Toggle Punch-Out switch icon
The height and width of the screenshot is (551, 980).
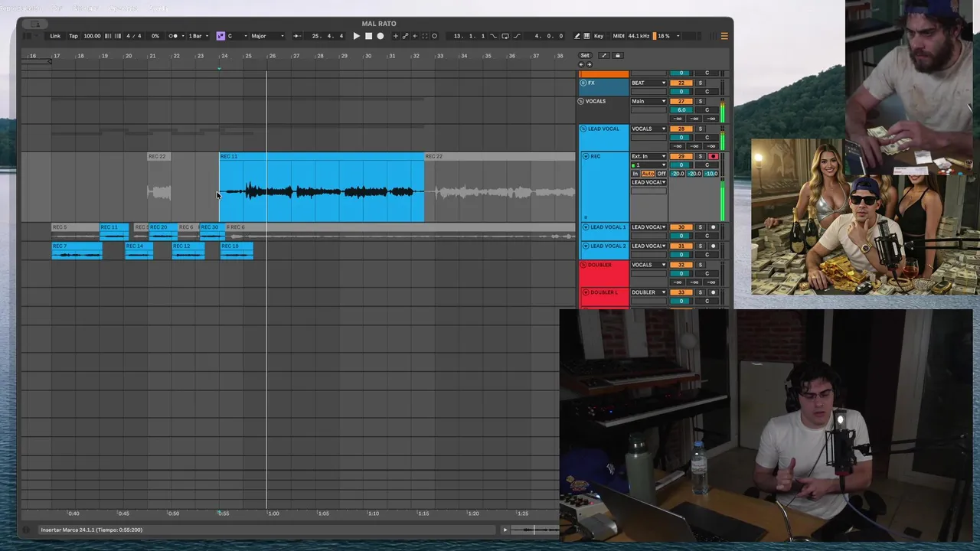pos(517,36)
